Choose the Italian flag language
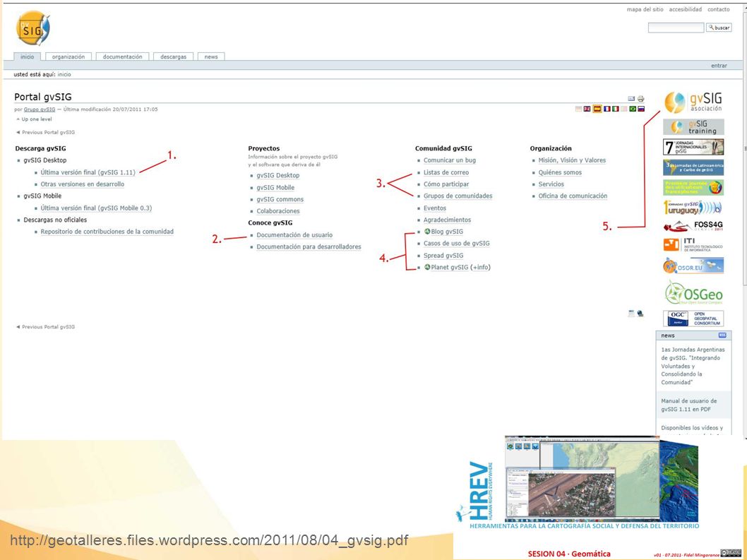 tap(616, 109)
